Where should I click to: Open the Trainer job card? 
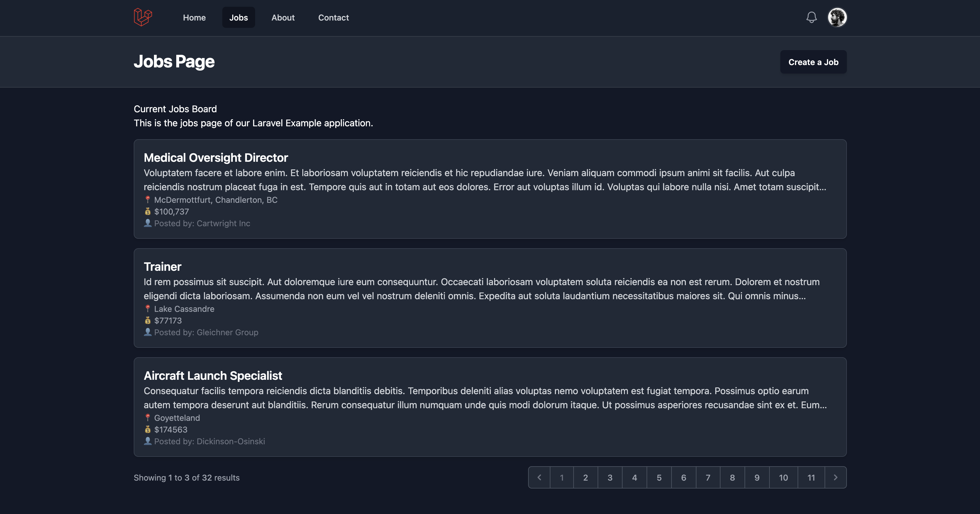[x=162, y=267]
